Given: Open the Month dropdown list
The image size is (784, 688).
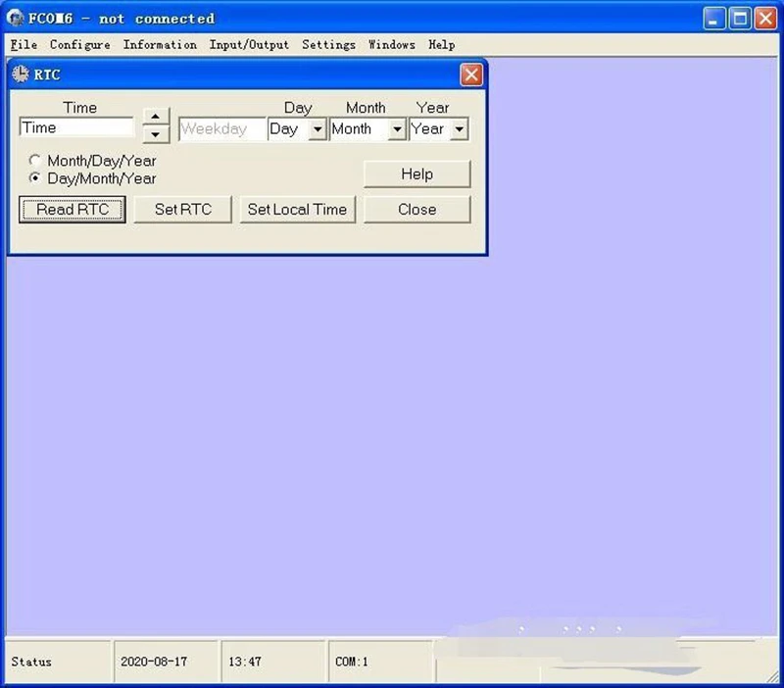Looking at the screenshot, I should (397, 129).
